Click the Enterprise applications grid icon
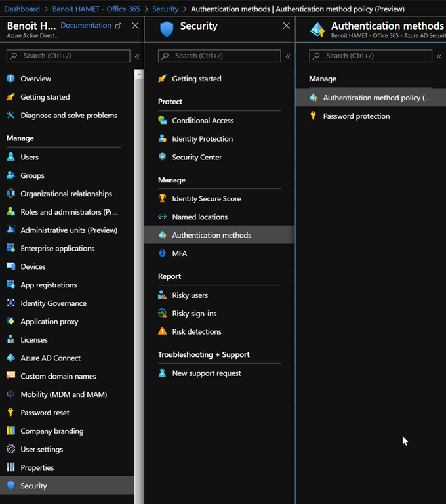Screen dimensions: 446x504 pyautogui.click(x=10, y=249)
